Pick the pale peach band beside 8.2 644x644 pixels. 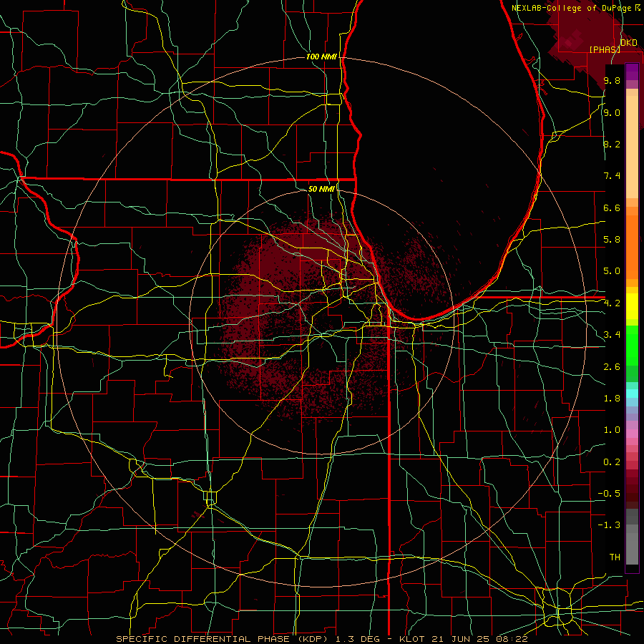[x=632, y=147]
